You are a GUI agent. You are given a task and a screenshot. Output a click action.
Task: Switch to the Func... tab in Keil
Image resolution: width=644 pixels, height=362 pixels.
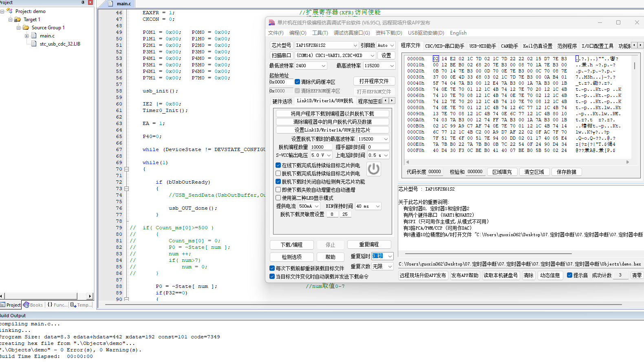click(57, 305)
